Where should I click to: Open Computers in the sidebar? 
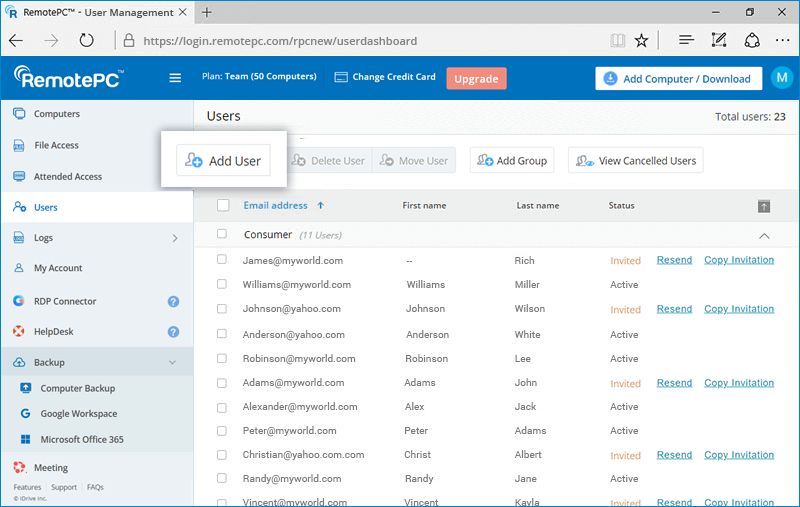point(56,114)
